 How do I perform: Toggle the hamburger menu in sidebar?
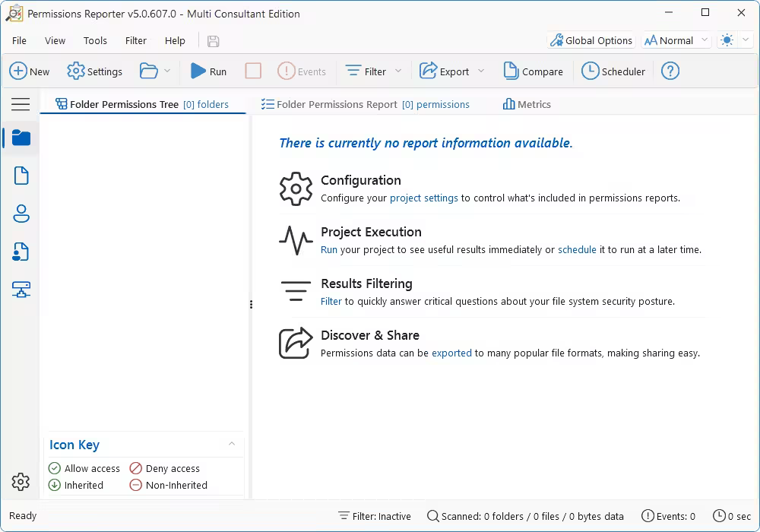[21, 105]
